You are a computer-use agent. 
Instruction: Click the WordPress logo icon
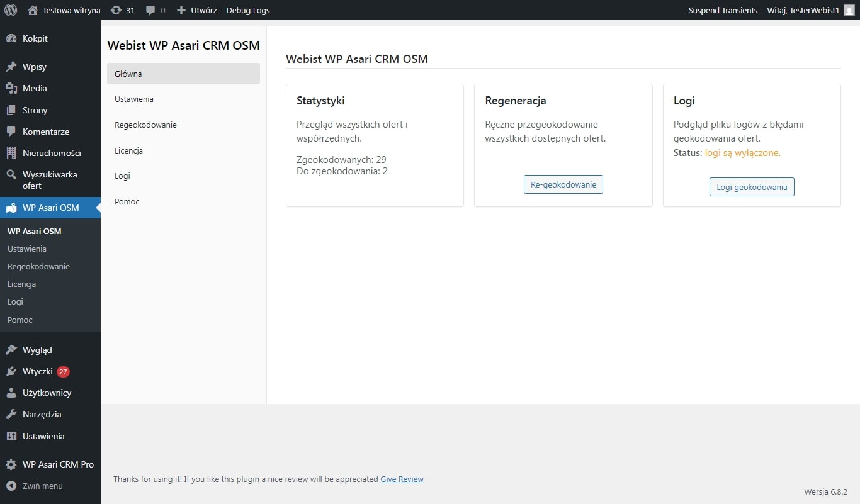pyautogui.click(x=11, y=10)
